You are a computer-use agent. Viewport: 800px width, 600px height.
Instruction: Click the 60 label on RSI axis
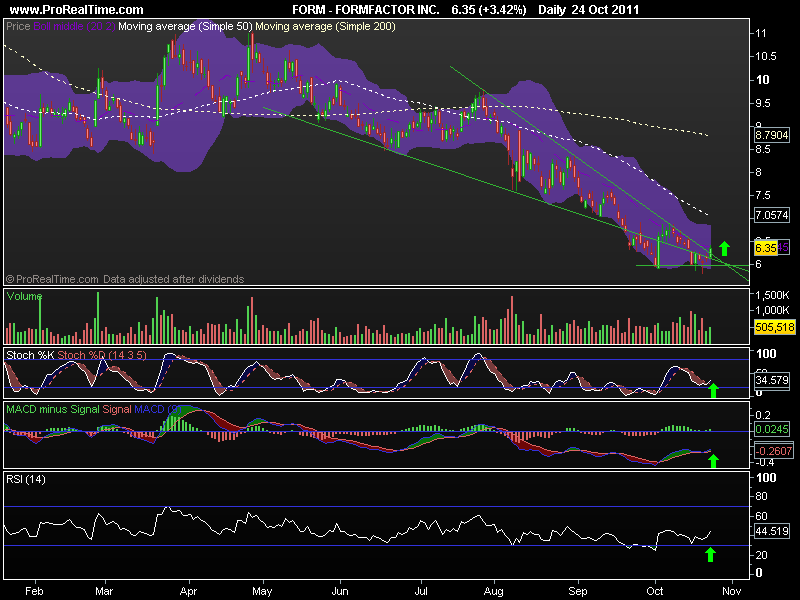[x=761, y=516]
